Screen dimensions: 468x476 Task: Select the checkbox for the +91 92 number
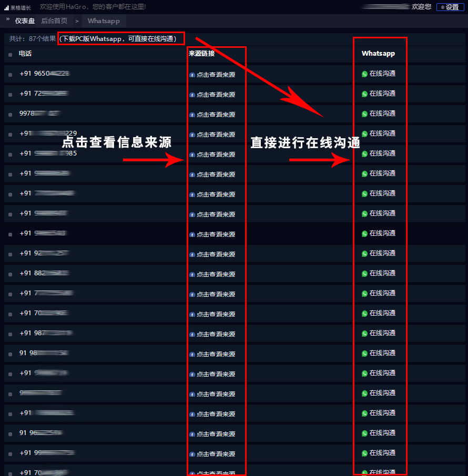(11, 254)
